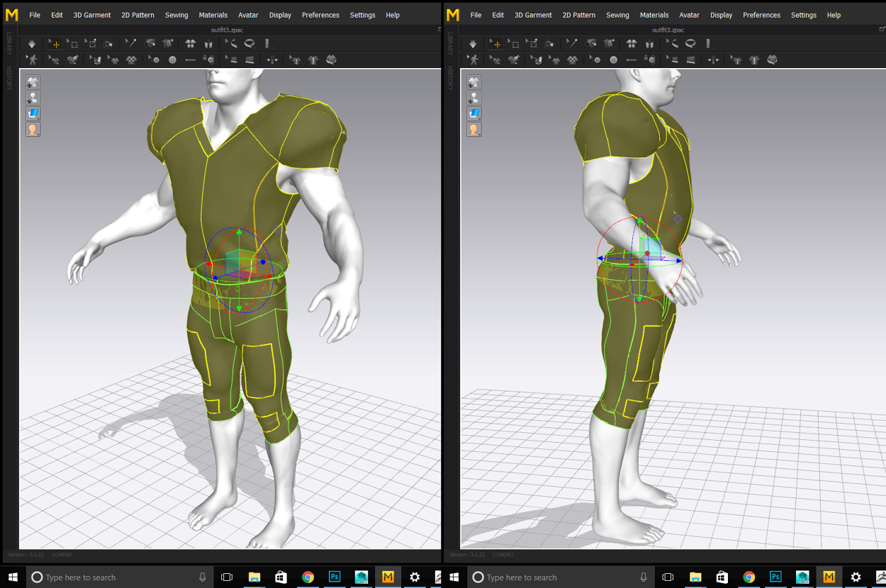The image size is (886, 588).
Task: Select the Button tool in the right window
Action: point(612,60)
